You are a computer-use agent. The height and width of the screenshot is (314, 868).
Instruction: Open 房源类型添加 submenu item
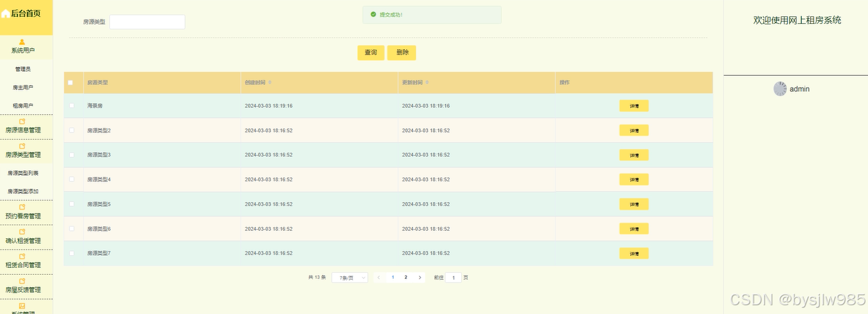23,191
